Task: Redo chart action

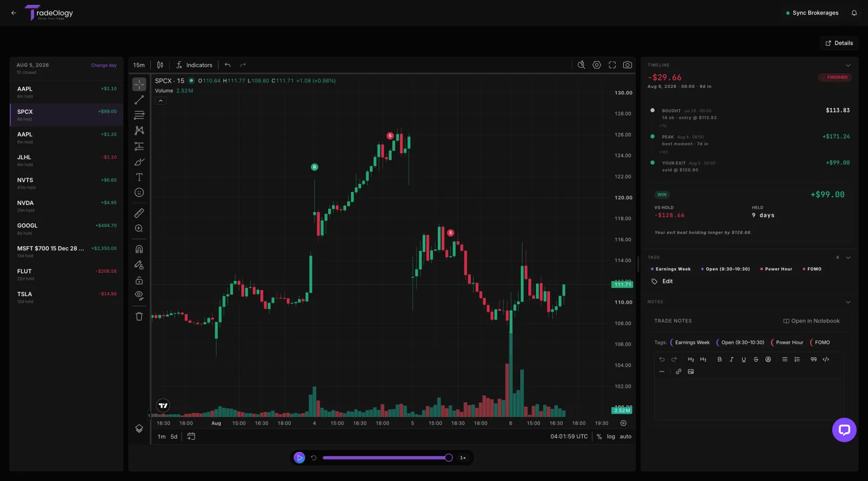Action: pyautogui.click(x=243, y=65)
